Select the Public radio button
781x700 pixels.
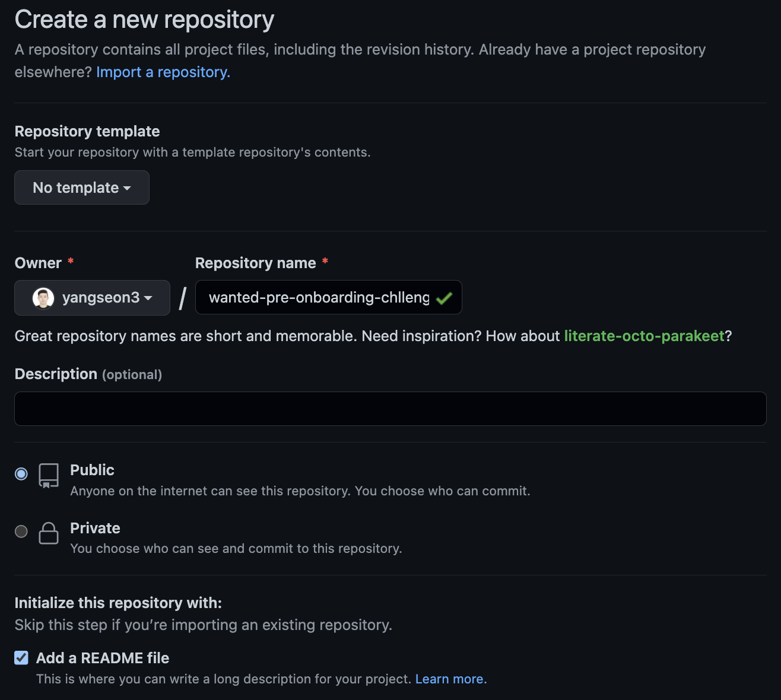[21, 474]
